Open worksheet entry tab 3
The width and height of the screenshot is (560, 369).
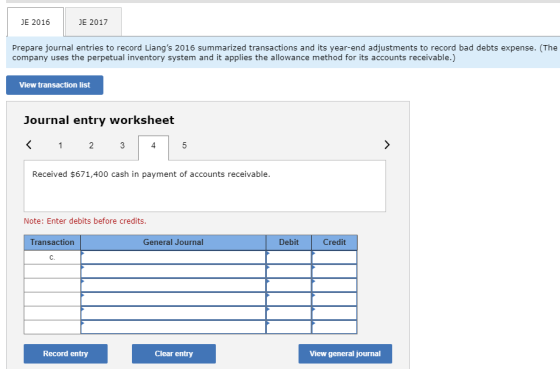(x=122, y=145)
